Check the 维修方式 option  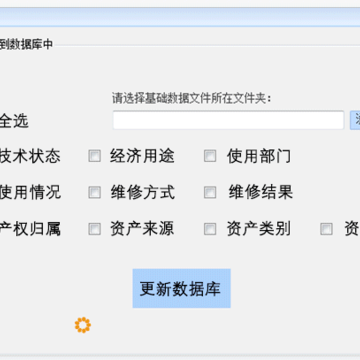[95, 192]
